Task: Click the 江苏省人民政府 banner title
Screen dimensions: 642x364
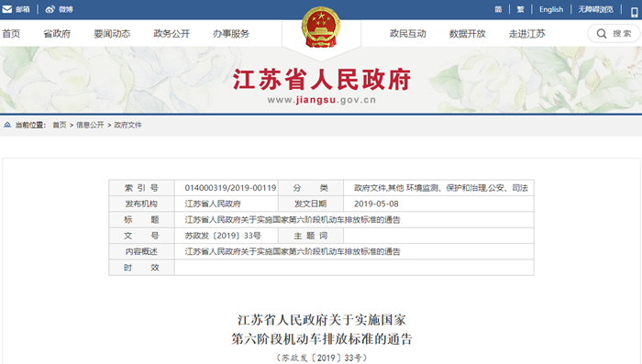Action: (322, 80)
